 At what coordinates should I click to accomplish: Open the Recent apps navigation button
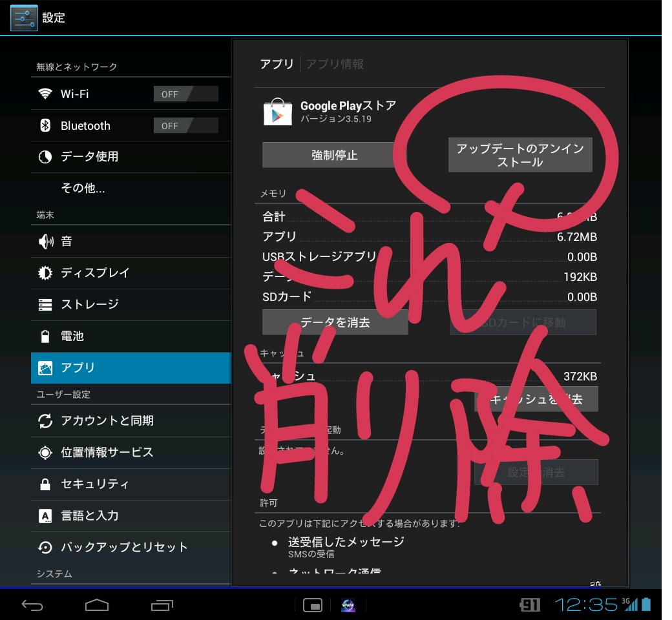click(162, 605)
